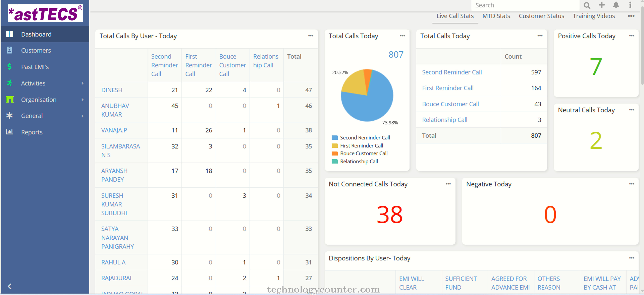The width and height of the screenshot is (644, 295).
Task: Open options menu of pie chart Total Calls Today widget
Action: click(402, 36)
